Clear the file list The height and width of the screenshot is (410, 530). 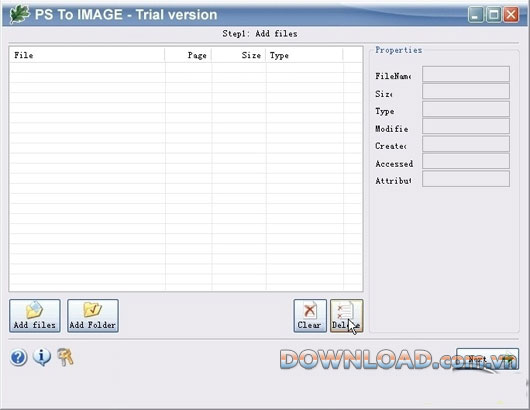coord(310,316)
